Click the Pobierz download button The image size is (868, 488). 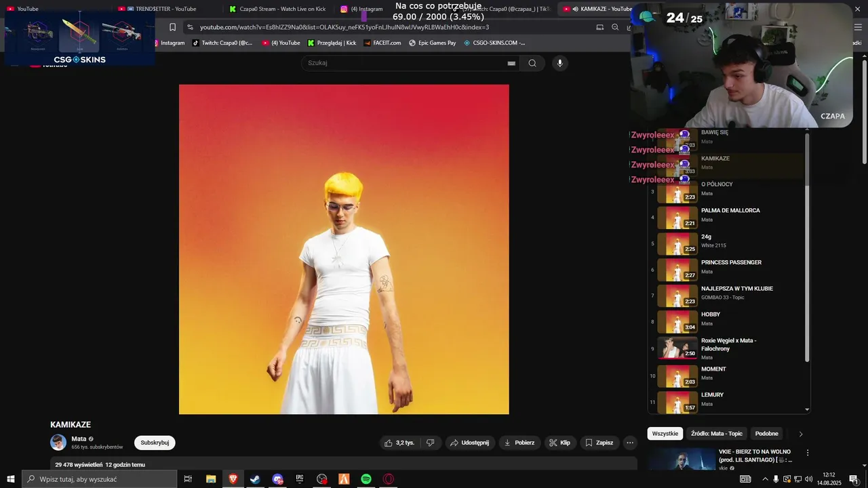click(x=519, y=443)
